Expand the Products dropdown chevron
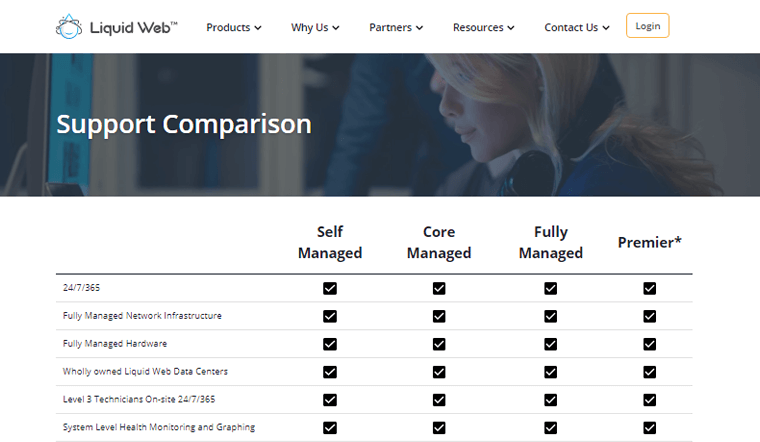Screen dimensions: 760x442 (258, 28)
